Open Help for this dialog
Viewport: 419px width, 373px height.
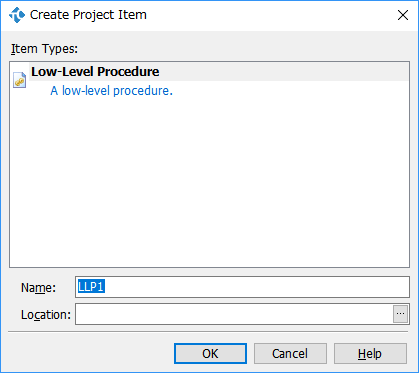click(x=370, y=353)
